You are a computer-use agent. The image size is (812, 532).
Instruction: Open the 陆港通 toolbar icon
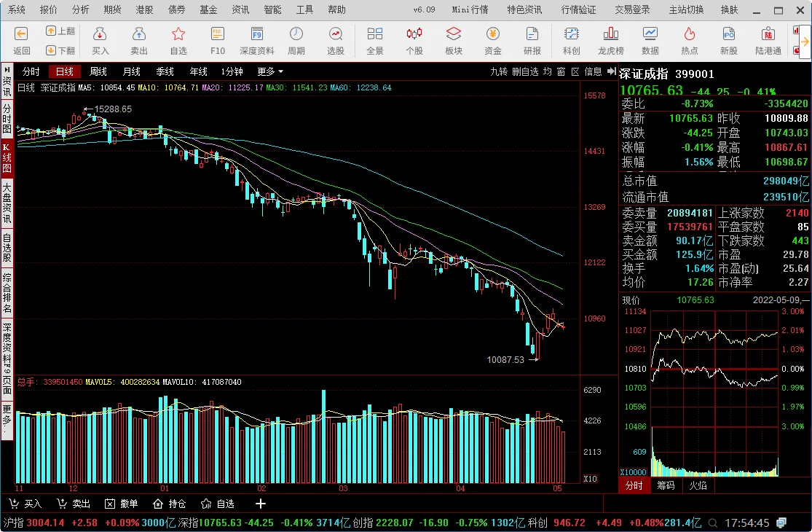click(768, 34)
